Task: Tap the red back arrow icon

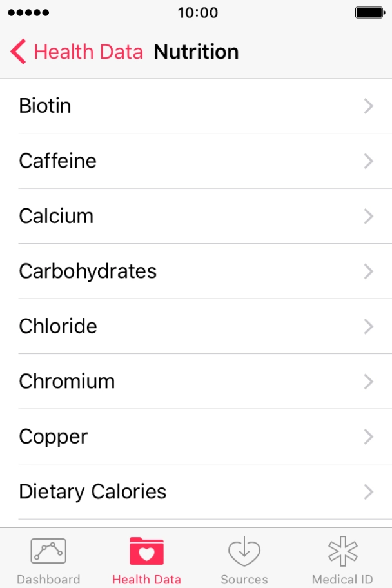Action: point(18,52)
